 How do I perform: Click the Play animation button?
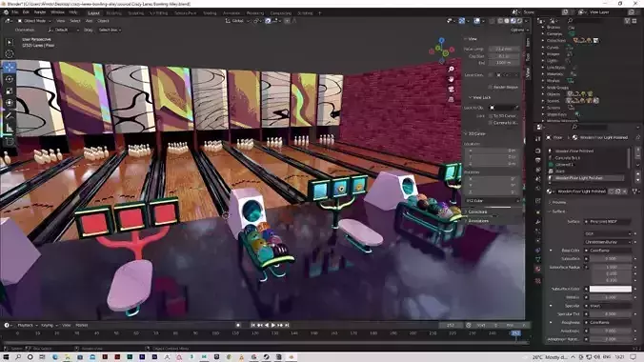pyautogui.click(x=273, y=325)
